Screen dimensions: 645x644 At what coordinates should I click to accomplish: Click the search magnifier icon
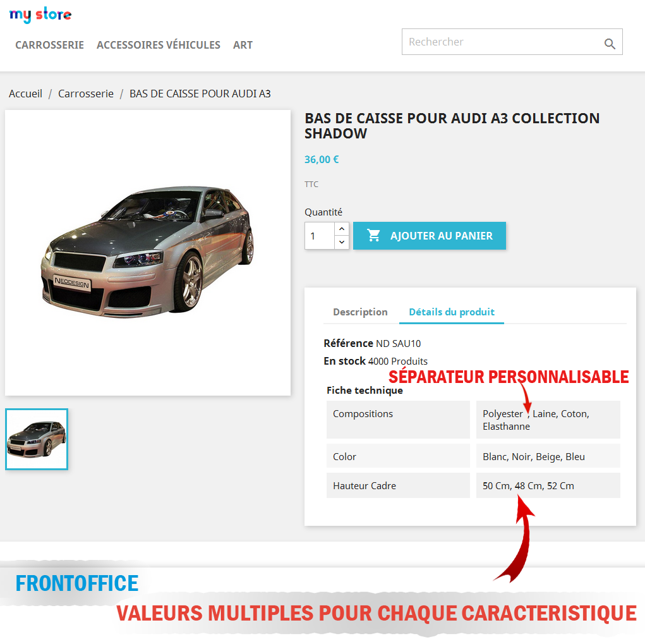610,44
